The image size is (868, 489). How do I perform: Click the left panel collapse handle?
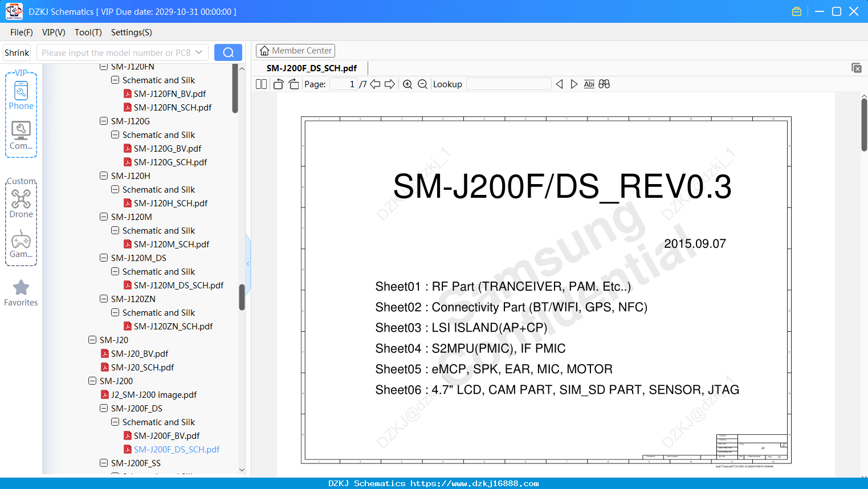248,263
